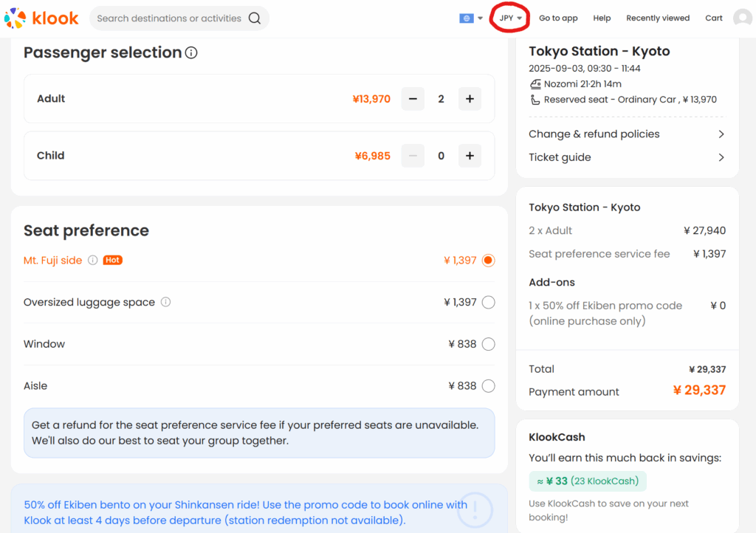The height and width of the screenshot is (533, 756).
Task: Open the Cart page
Action: (x=713, y=18)
